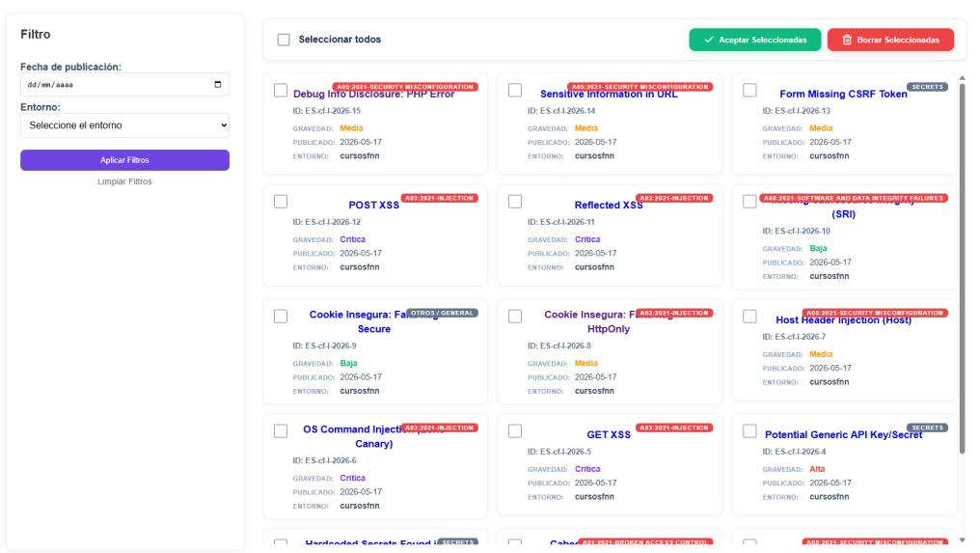This screenshot has width=980, height=553.
Task: Click Aceptar Seleccionadas button
Action: click(x=755, y=40)
